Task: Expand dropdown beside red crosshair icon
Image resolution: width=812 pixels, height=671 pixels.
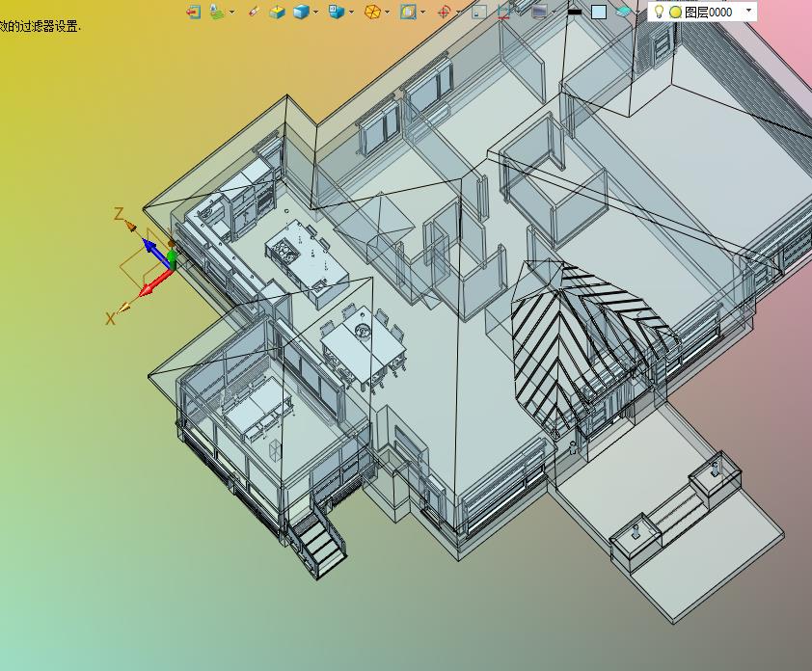Action: [459, 12]
